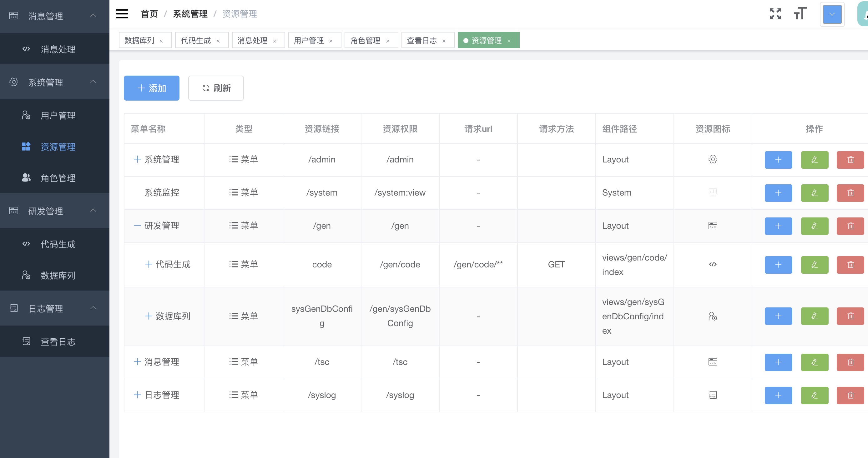Open 角色管理 in the sidebar
This screenshot has height=458, width=868.
(58, 178)
